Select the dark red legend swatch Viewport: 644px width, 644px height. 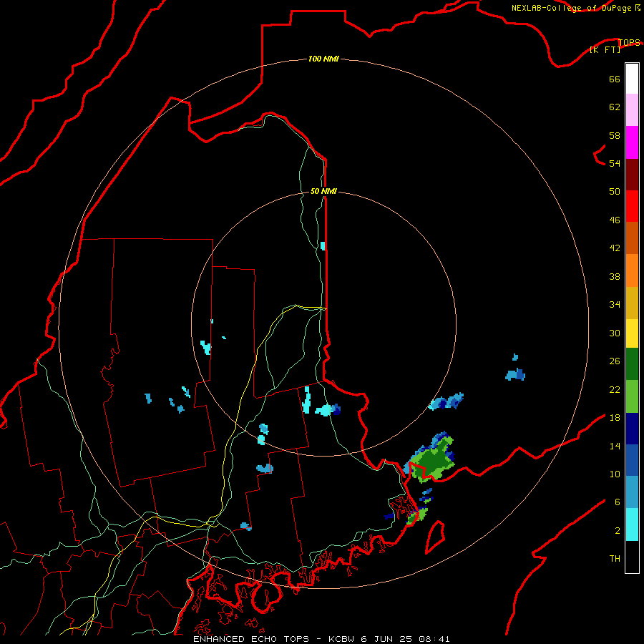coord(632,175)
